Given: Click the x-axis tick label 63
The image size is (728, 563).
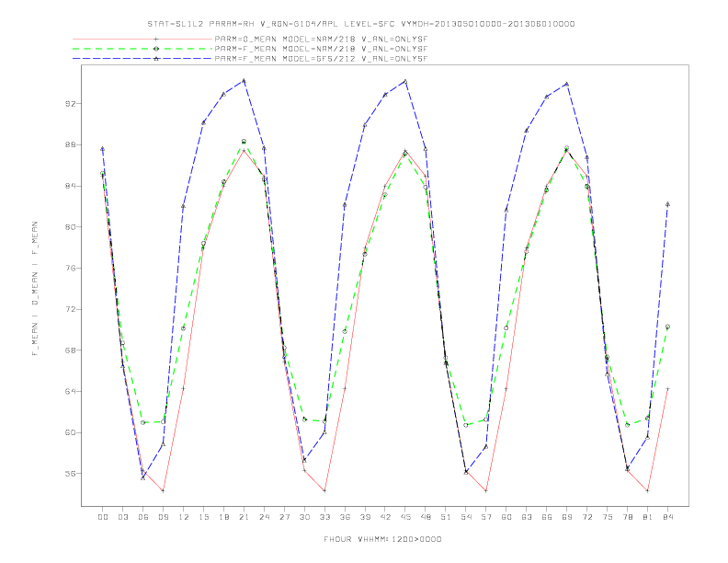Looking at the screenshot, I should pyautogui.click(x=527, y=517).
